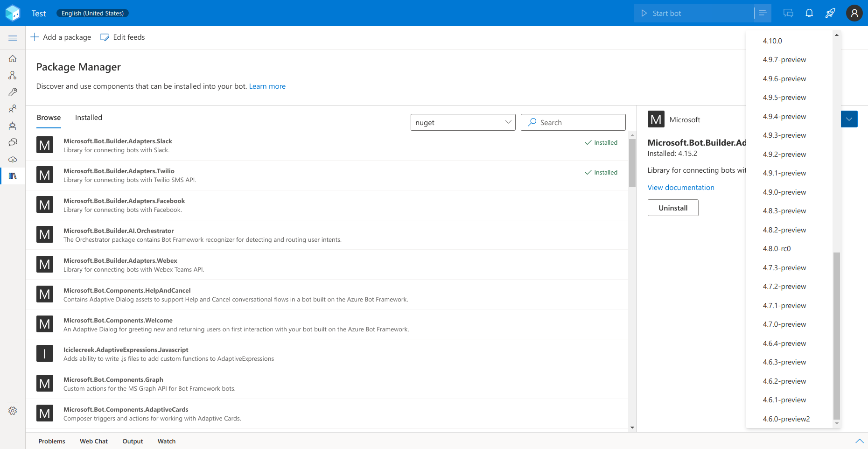Expand the bottom debug panel chevron
The width and height of the screenshot is (868, 449).
tap(859, 441)
